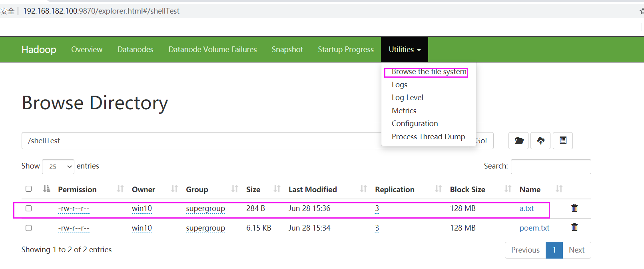
Task: Open the a.txt file link
Action: tap(526, 208)
